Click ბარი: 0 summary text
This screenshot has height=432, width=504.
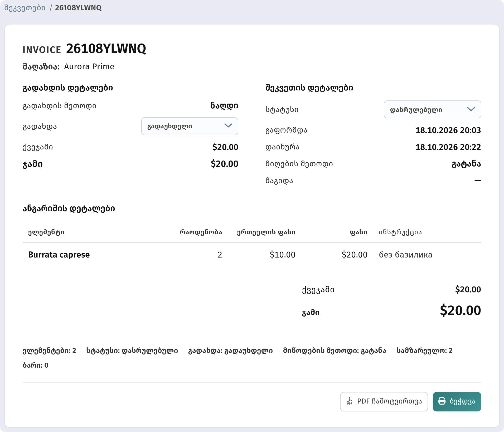click(36, 365)
